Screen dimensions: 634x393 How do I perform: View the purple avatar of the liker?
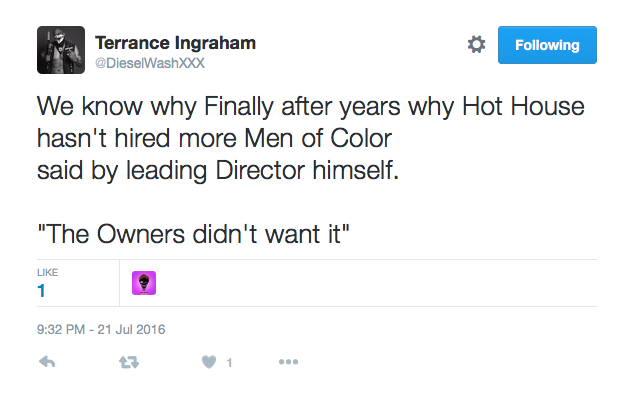(144, 283)
